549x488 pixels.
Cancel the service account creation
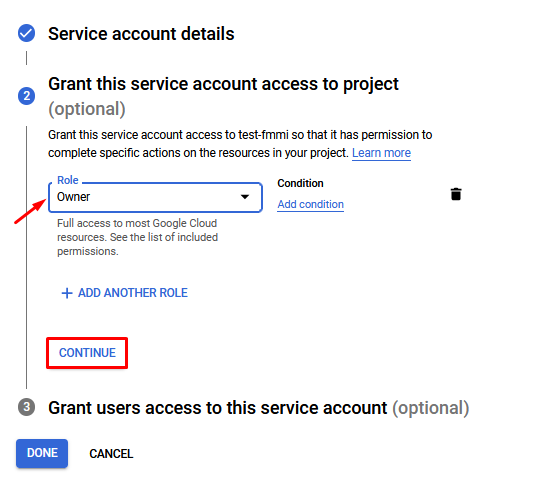tap(111, 454)
